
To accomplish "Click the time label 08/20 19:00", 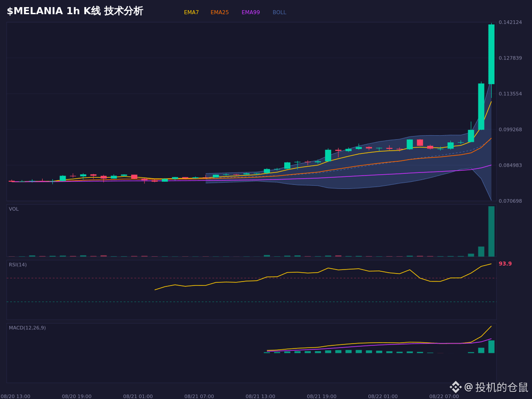I will (x=77, y=396).
